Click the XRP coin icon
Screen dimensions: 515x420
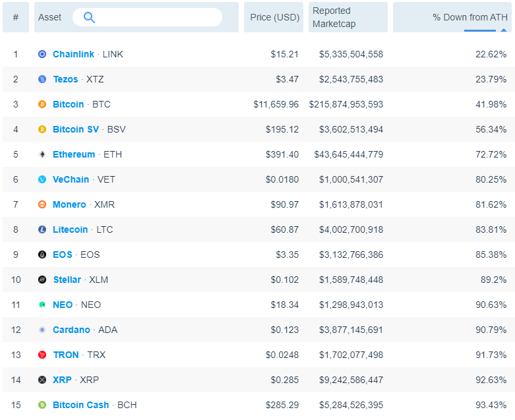42,380
